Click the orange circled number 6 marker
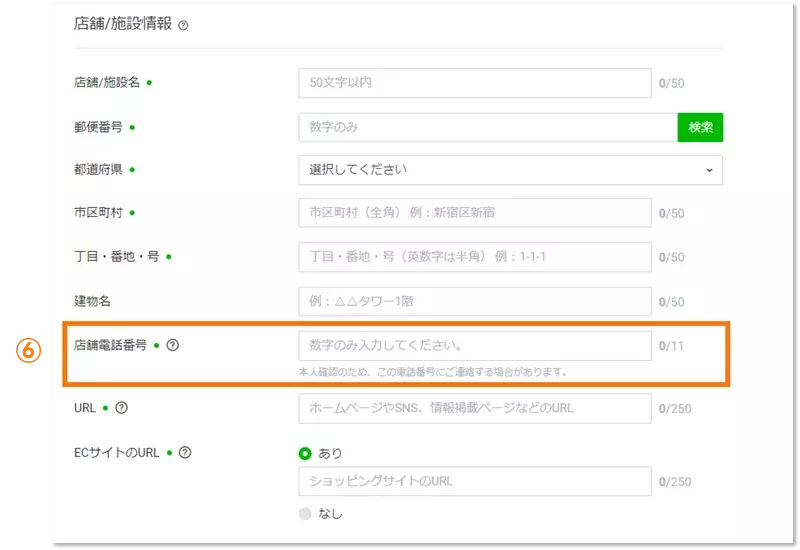Viewport: 800px width, 550px height. tap(29, 350)
